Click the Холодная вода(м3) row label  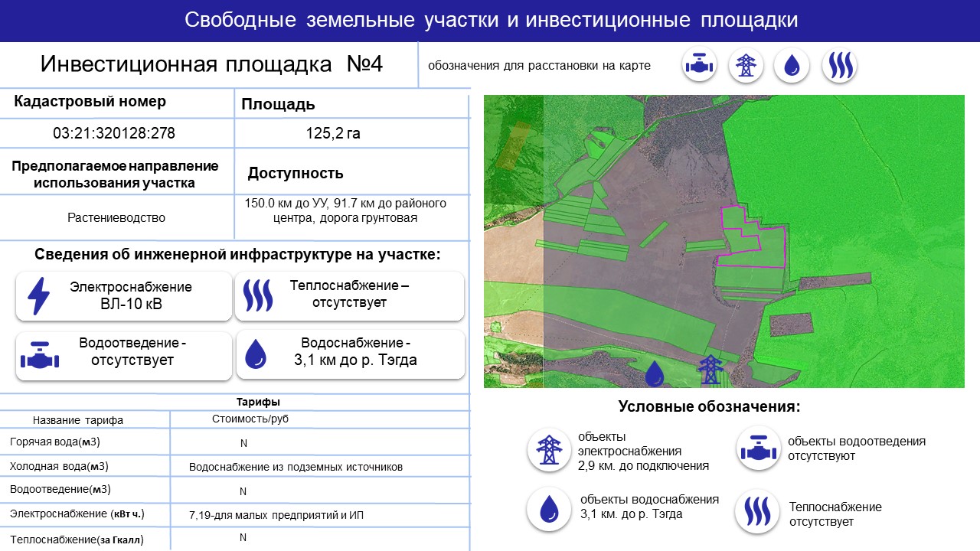(x=59, y=467)
